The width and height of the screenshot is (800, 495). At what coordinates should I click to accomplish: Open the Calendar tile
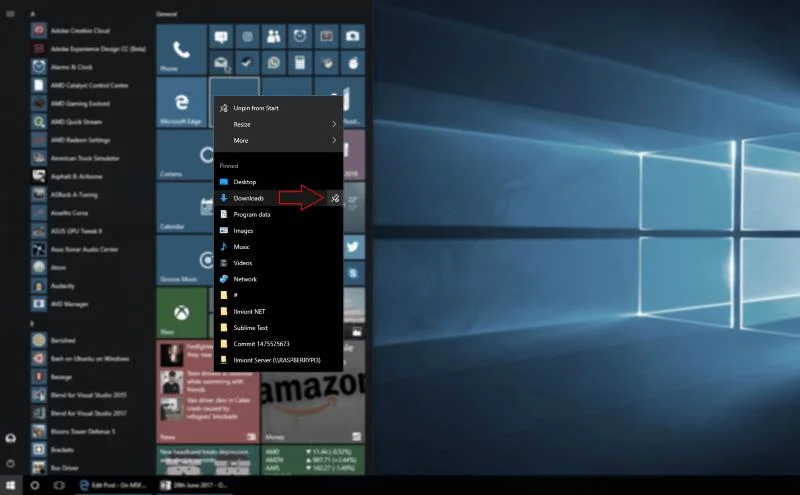[x=185, y=207]
